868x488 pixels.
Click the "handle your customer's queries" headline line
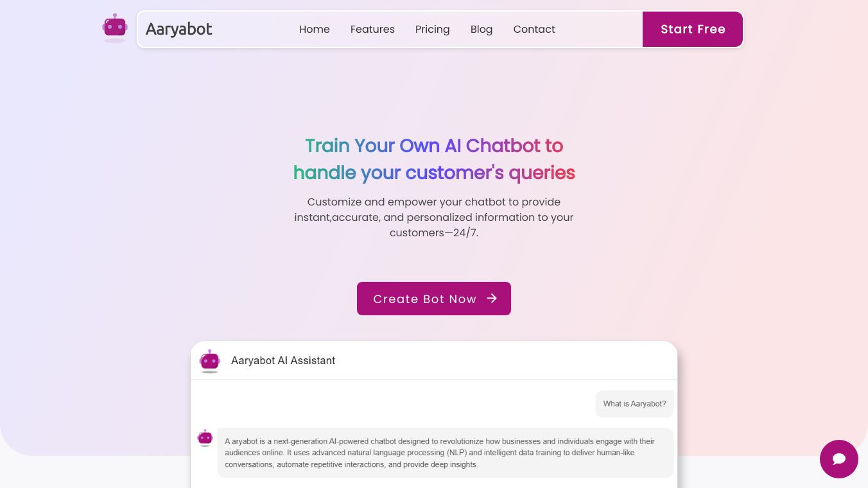click(434, 173)
